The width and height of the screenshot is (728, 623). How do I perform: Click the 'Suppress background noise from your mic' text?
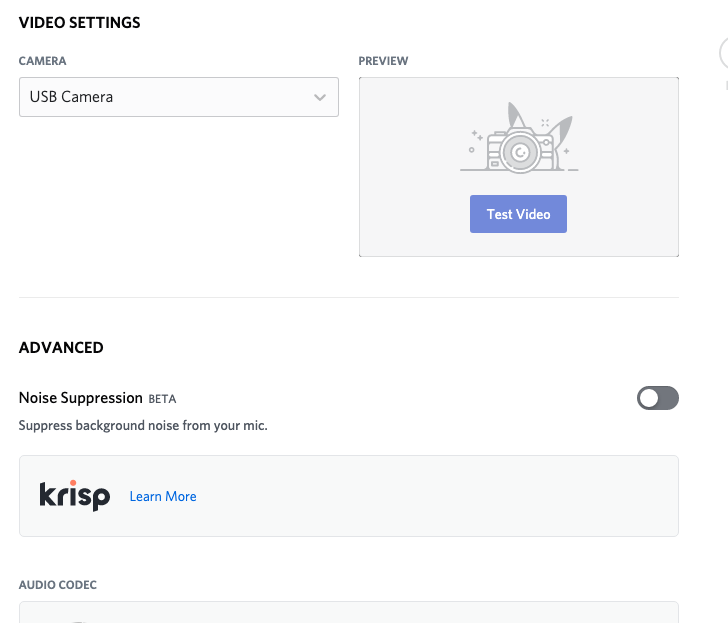[143, 425]
